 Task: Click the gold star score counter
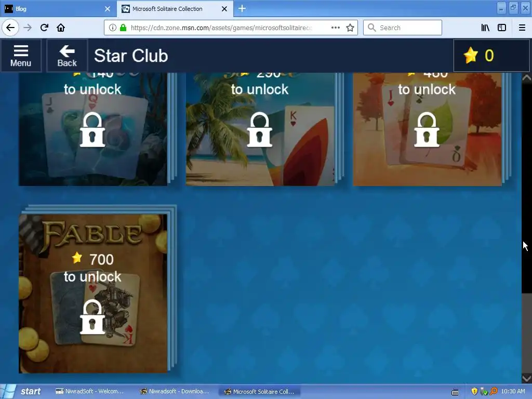click(491, 56)
